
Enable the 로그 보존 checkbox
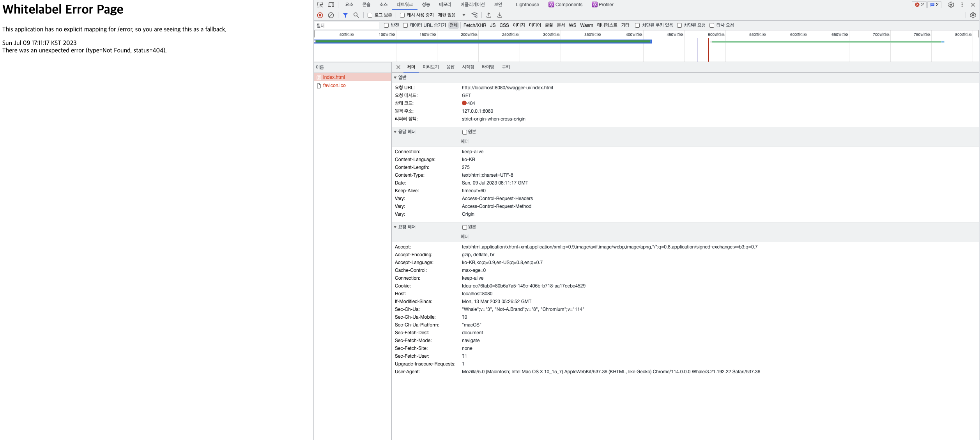(370, 15)
